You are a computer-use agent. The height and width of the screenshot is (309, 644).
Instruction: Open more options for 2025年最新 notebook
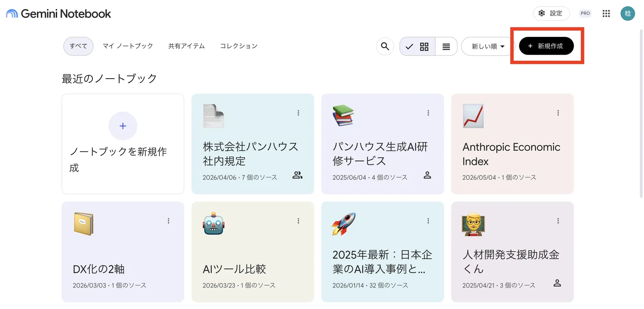(x=428, y=221)
